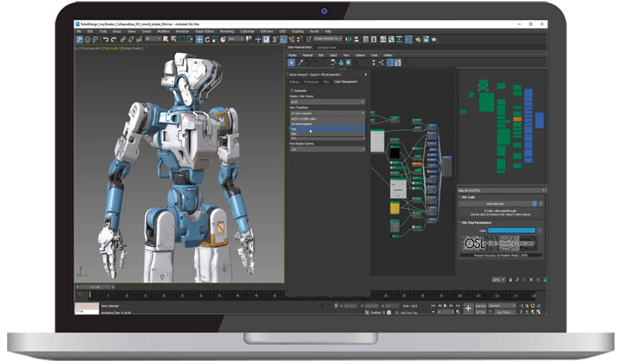Select Log in View Transform list
621x364 pixels.
click(x=327, y=129)
